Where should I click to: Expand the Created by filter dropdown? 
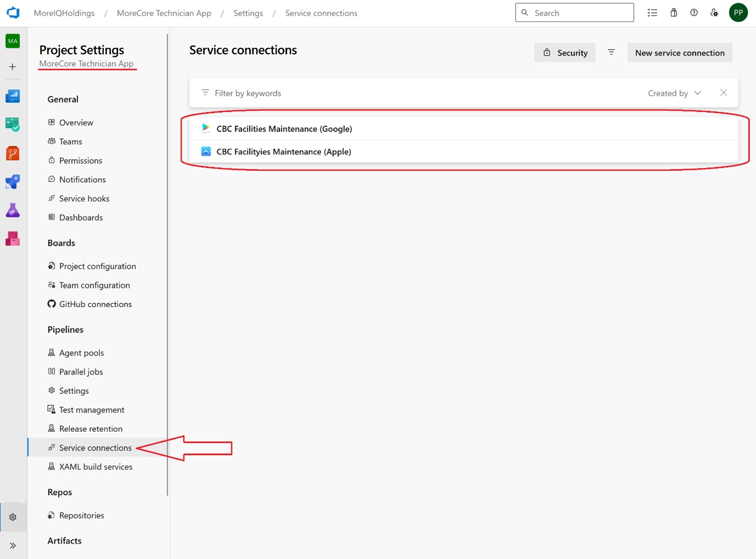pyautogui.click(x=674, y=93)
